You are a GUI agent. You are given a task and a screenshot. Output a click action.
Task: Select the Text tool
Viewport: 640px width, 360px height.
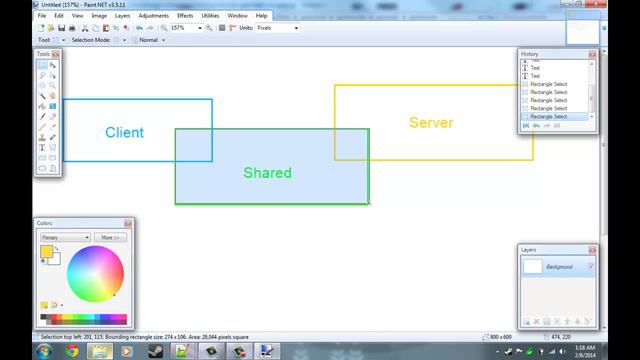42,148
